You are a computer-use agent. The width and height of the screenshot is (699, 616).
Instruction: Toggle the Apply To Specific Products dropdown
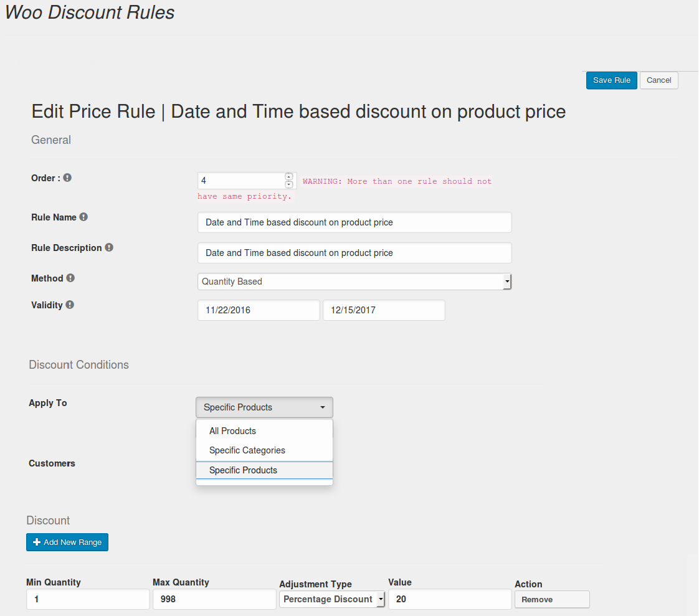click(x=264, y=407)
